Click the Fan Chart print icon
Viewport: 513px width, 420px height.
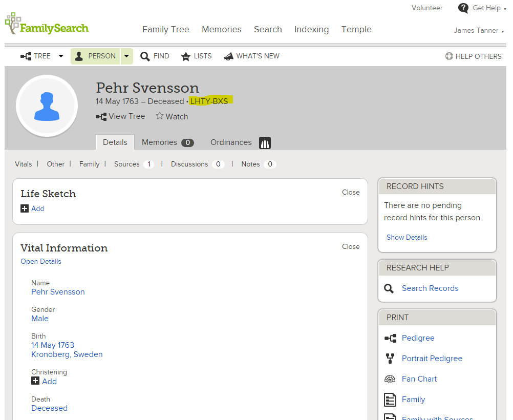click(x=390, y=379)
